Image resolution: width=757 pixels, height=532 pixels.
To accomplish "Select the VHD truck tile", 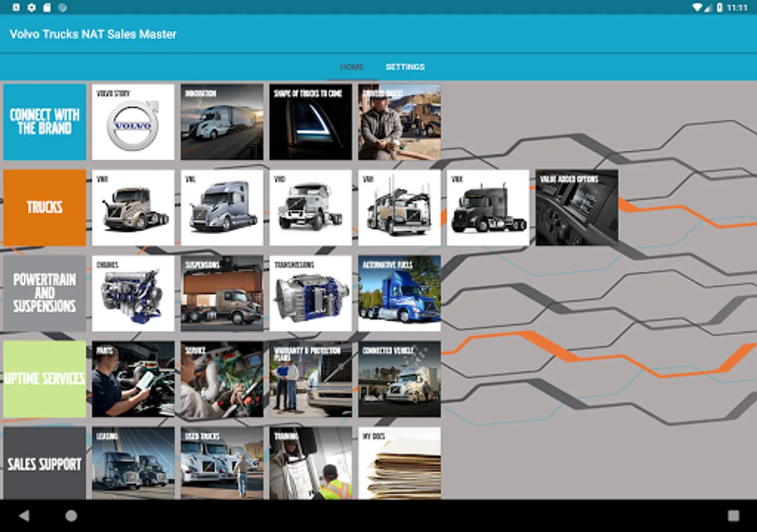I will 310,207.
